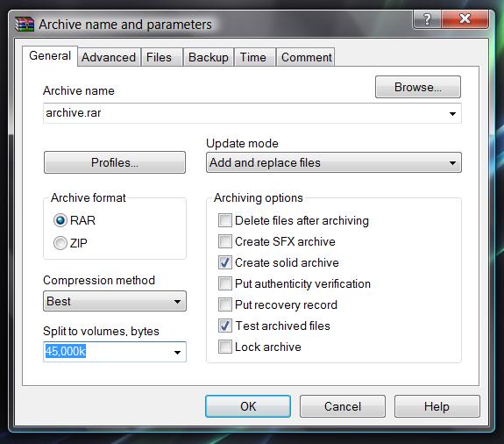
Task: Close the Archive name and parameters dialog
Action: (465, 19)
